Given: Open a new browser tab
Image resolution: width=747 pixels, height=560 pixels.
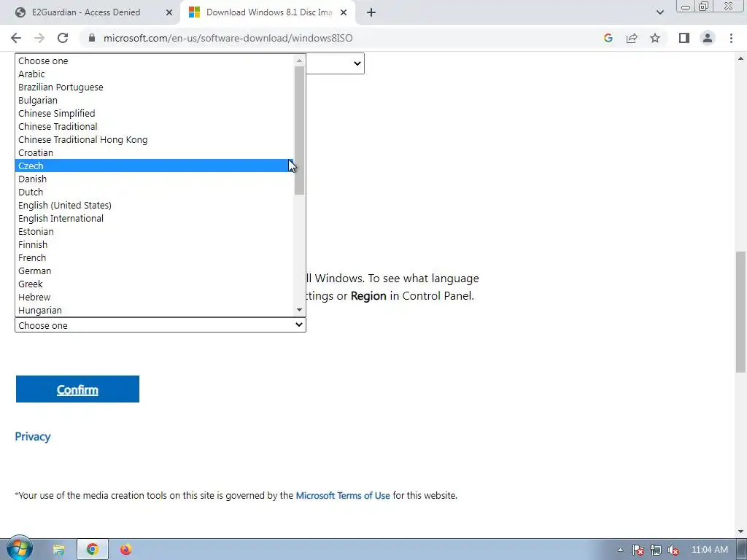Looking at the screenshot, I should [371, 12].
